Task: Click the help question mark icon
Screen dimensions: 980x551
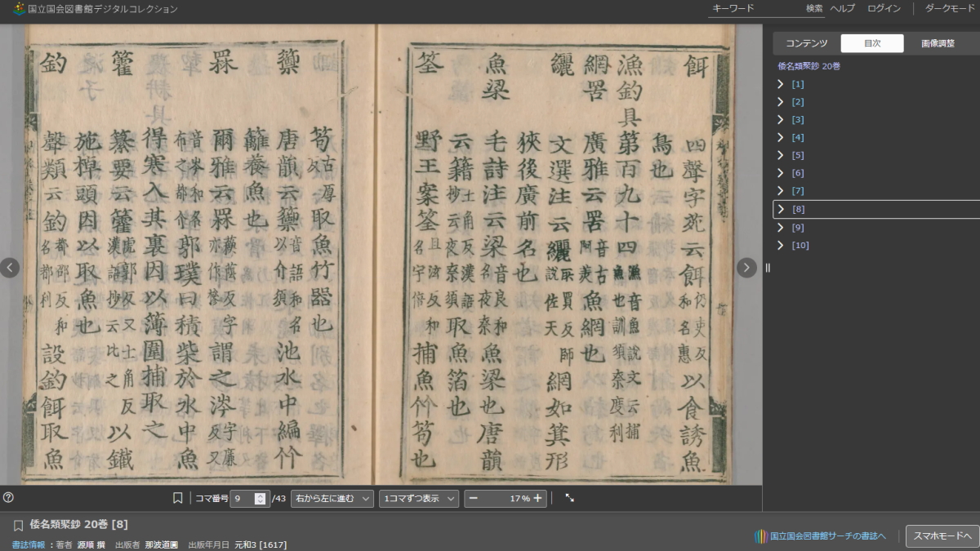Action: pyautogui.click(x=8, y=497)
